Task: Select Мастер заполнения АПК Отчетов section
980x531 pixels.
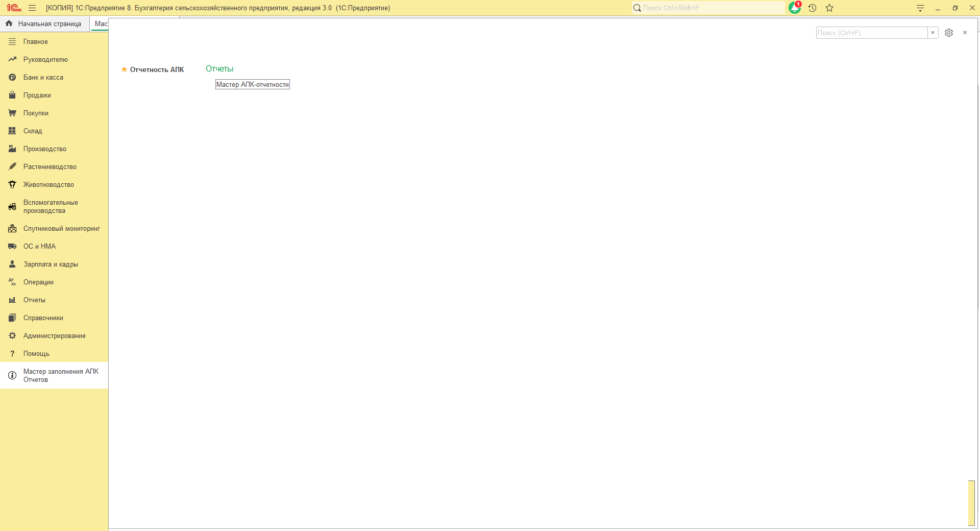Action: pos(54,376)
